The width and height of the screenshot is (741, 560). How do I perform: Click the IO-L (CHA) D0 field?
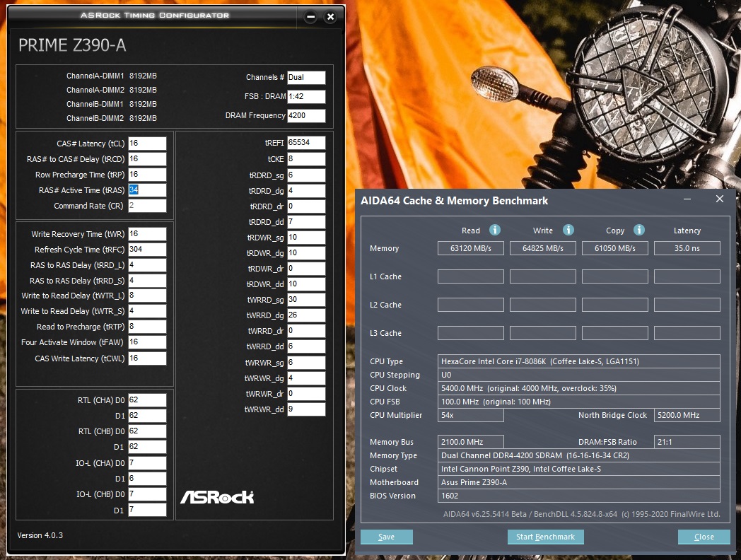[147, 463]
